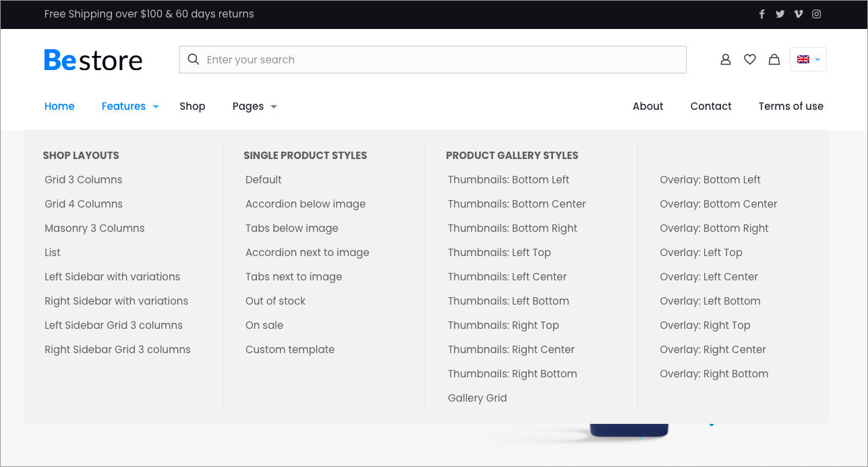Go to the Bestore logo homepage

click(93, 60)
